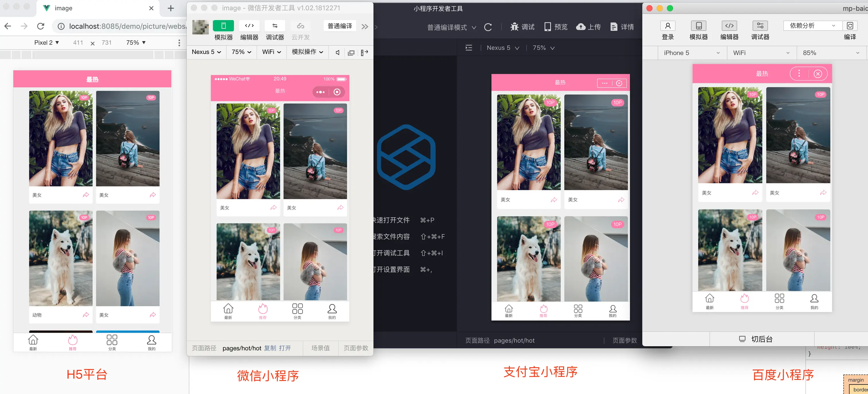
Task: Refresh compile in Alipay devtools
Action: pos(488,27)
